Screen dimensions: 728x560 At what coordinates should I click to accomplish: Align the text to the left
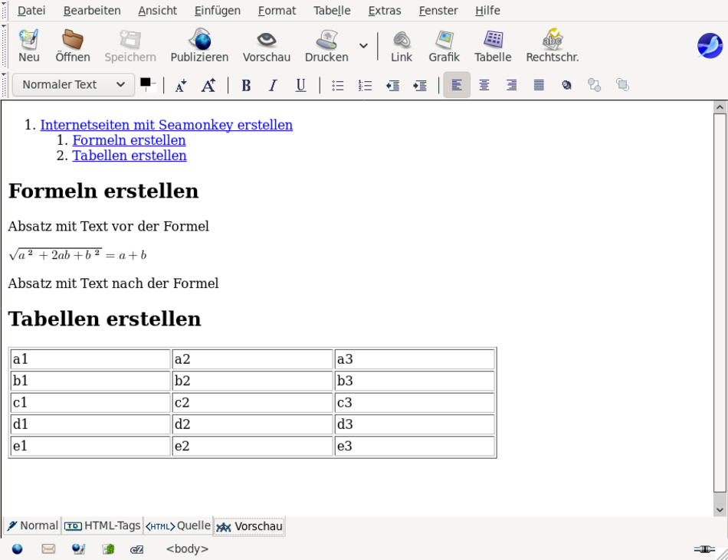click(457, 85)
